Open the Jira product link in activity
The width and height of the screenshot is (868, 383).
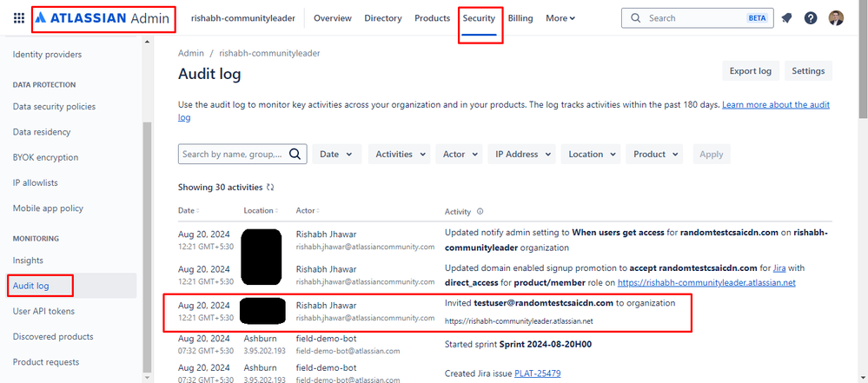tap(780, 267)
